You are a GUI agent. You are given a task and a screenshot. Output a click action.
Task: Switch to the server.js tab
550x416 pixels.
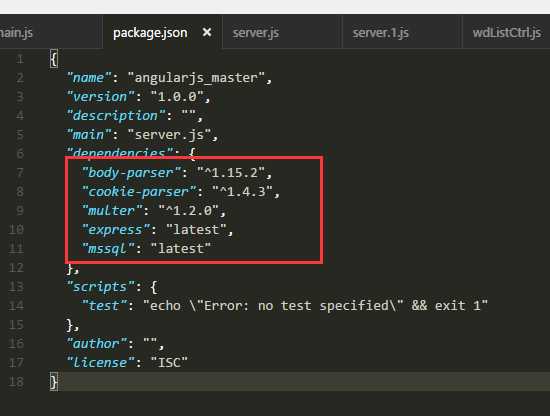(x=256, y=33)
